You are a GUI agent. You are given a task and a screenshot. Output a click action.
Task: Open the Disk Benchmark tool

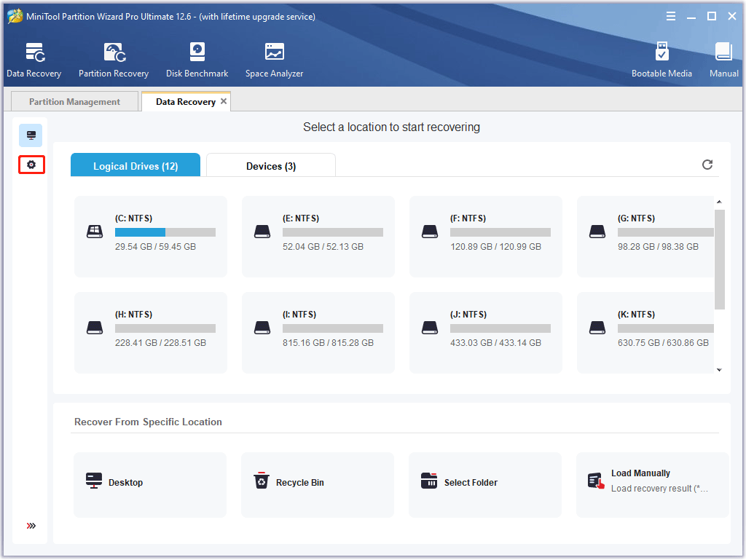pyautogui.click(x=197, y=60)
